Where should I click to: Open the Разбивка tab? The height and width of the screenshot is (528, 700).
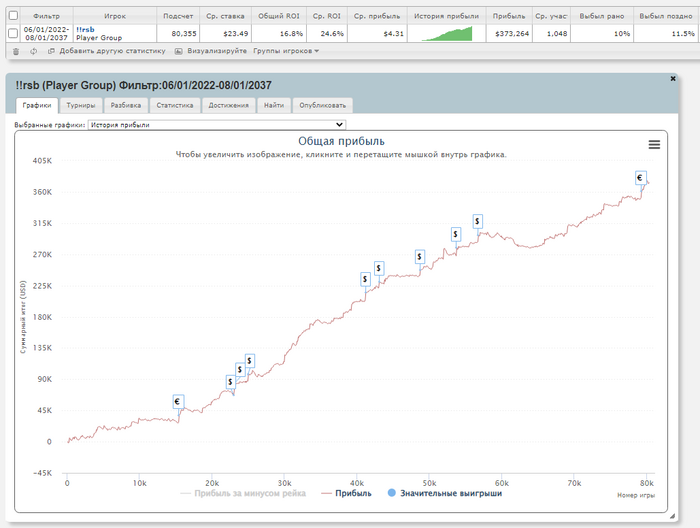pyautogui.click(x=126, y=105)
